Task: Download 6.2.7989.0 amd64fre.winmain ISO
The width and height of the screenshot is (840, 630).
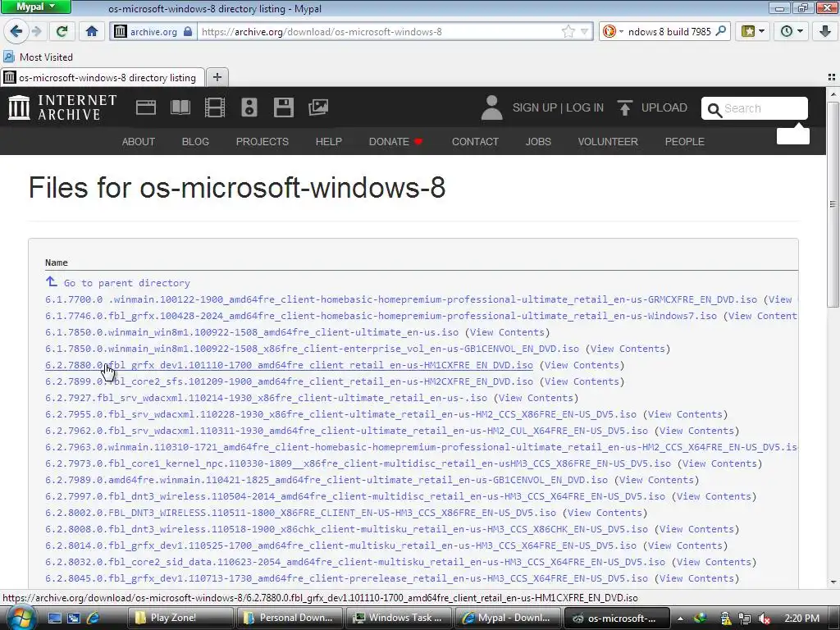Action: [326, 479]
